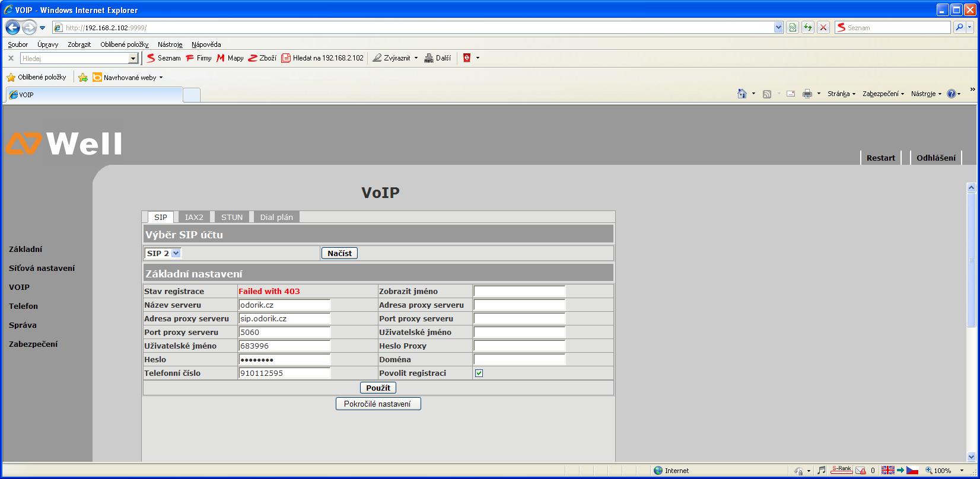This screenshot has height=479, width=980.
Task: Open the Úpravy menu
Action: pyautogui.click(x=47, y=44)
